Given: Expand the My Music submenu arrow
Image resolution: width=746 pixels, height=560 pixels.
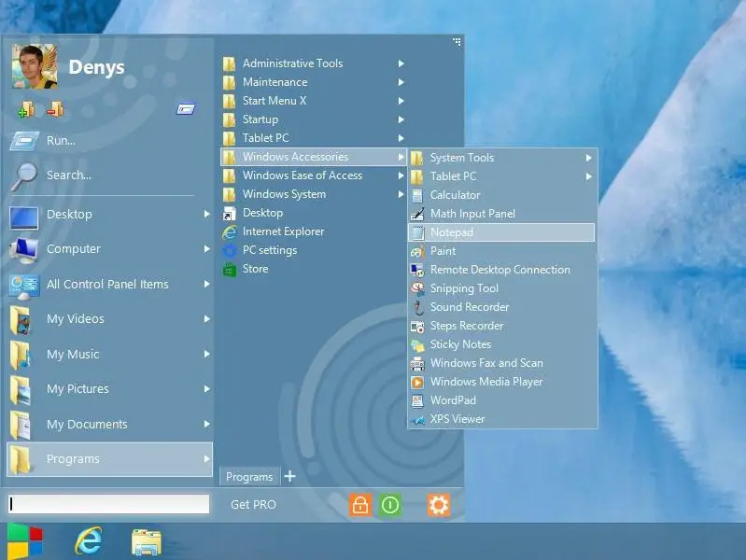Looking at the screenshot, I should point(206,354).
